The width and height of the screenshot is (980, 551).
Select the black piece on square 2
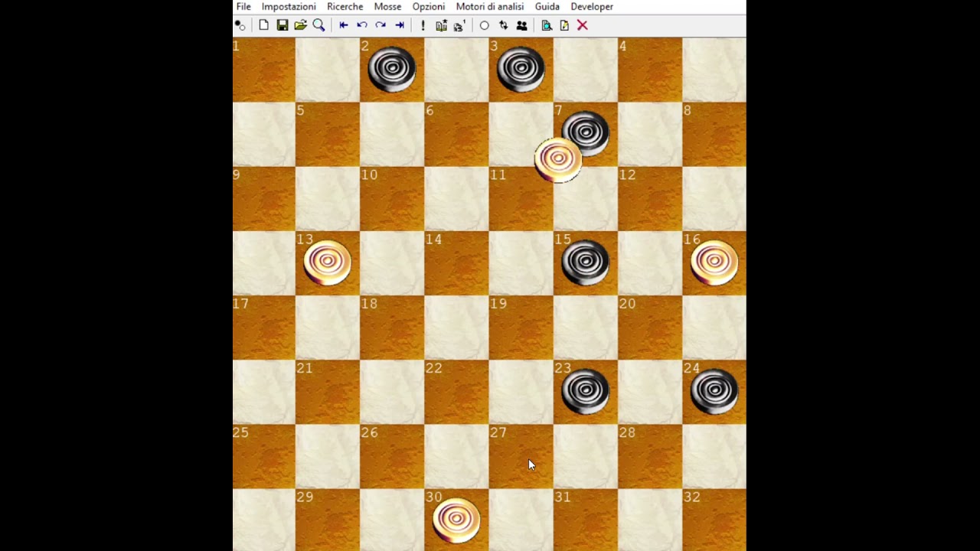point(392,69)
